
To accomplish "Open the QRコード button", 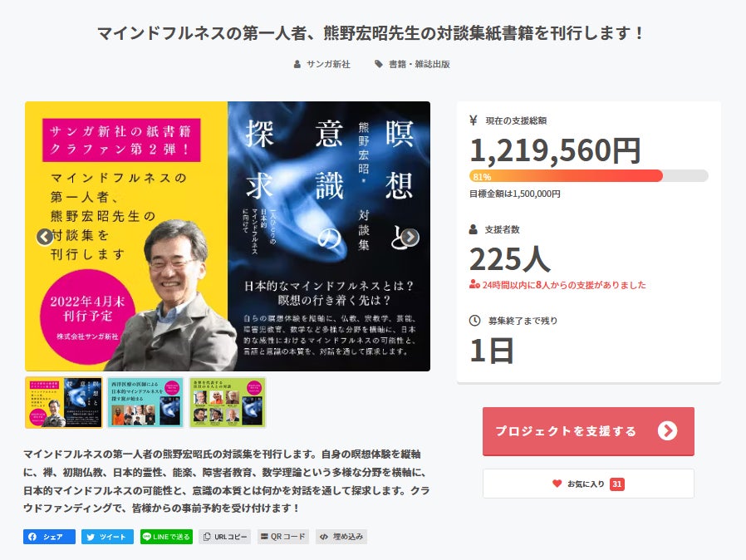I will coord(283,537).
